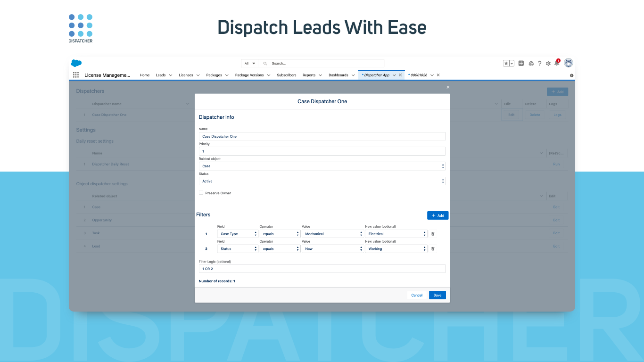
Task: Click the Help question mark icon
Action: tap(540, 63)
